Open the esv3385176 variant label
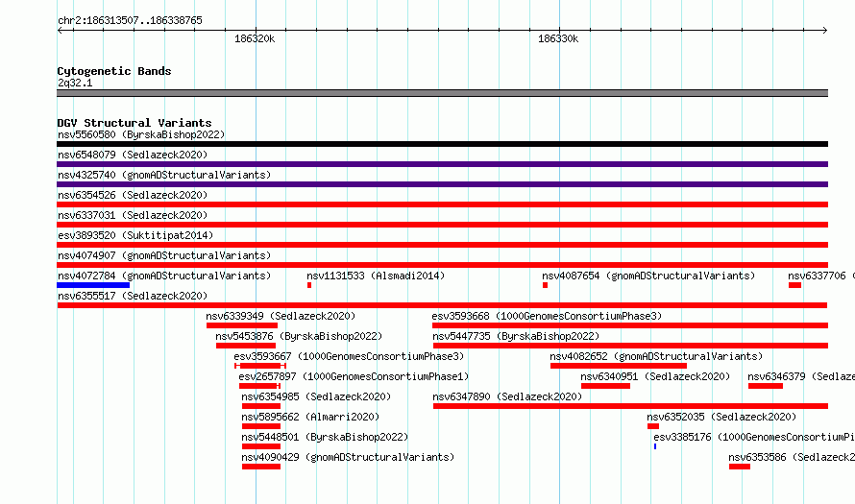This screenshot has height=504, width=855. pyautogui.click(x=754, y=437)
